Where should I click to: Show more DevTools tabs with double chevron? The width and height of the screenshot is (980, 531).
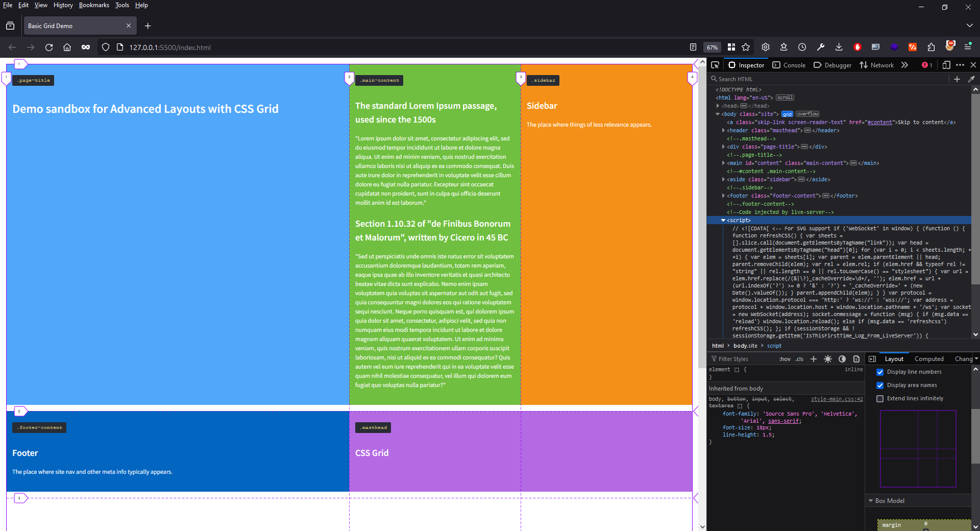pyautogui.click(x=904, y=65)
